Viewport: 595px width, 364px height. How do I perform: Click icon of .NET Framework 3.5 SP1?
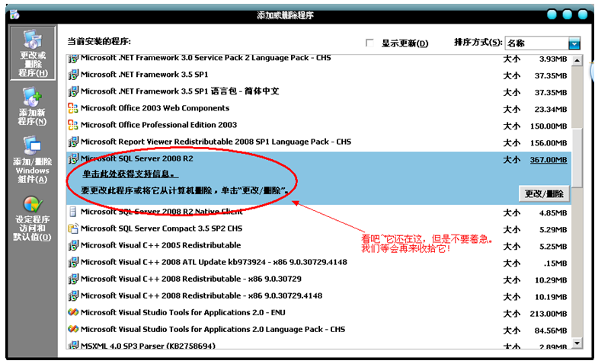click(x=73, y=75)
